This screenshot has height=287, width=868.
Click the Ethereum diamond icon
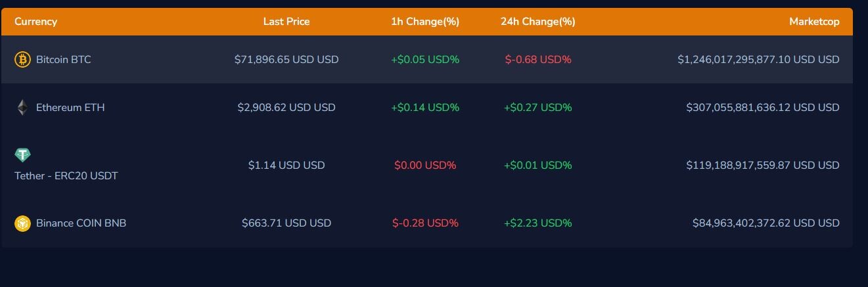[22, 108]
